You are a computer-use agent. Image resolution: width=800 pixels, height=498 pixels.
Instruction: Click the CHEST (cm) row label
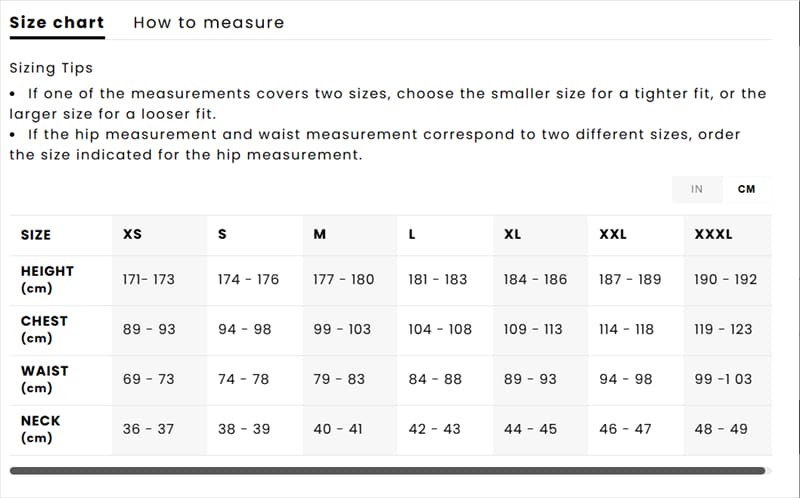click(44, 330)
